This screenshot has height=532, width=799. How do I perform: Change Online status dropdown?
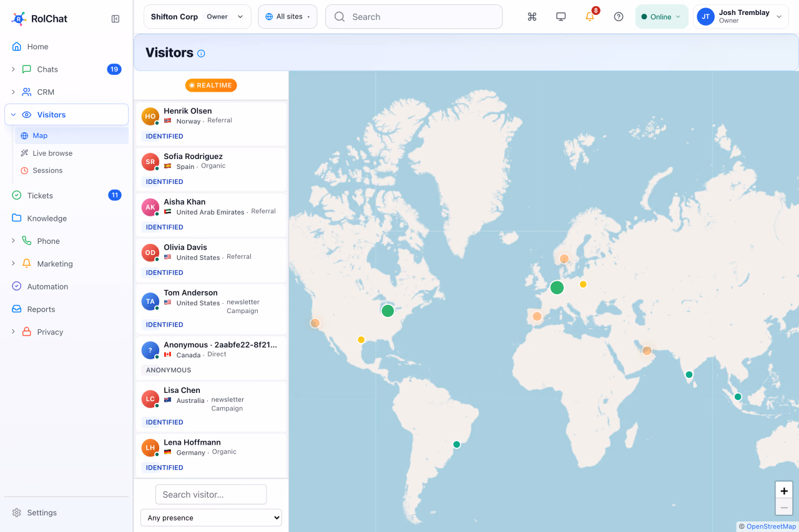coord(662,17)
